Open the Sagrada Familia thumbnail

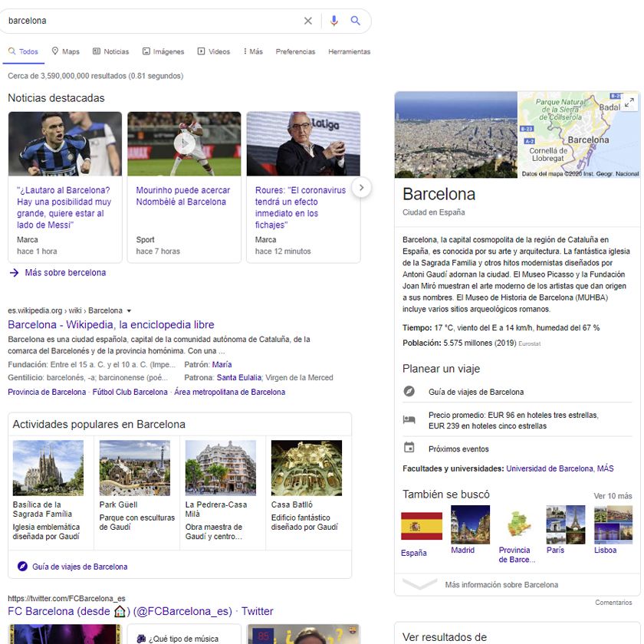[x=48, y=468]
